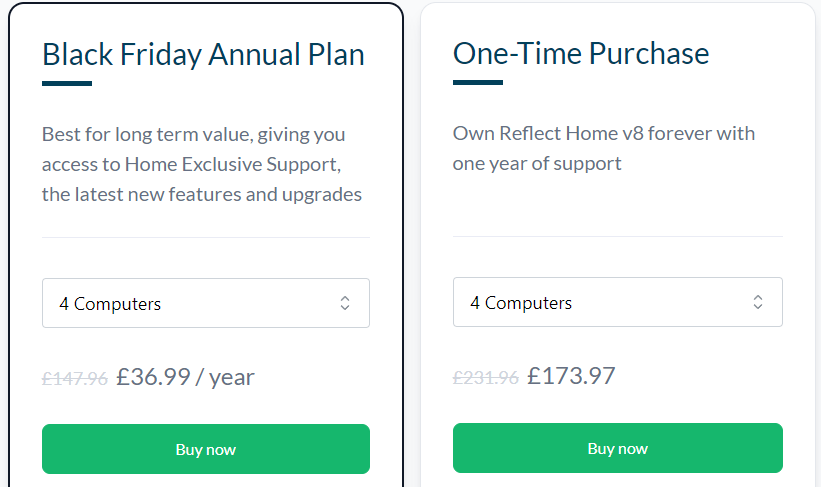Click the chevron arrows in One-Time Purchase selector

point(758,302)
